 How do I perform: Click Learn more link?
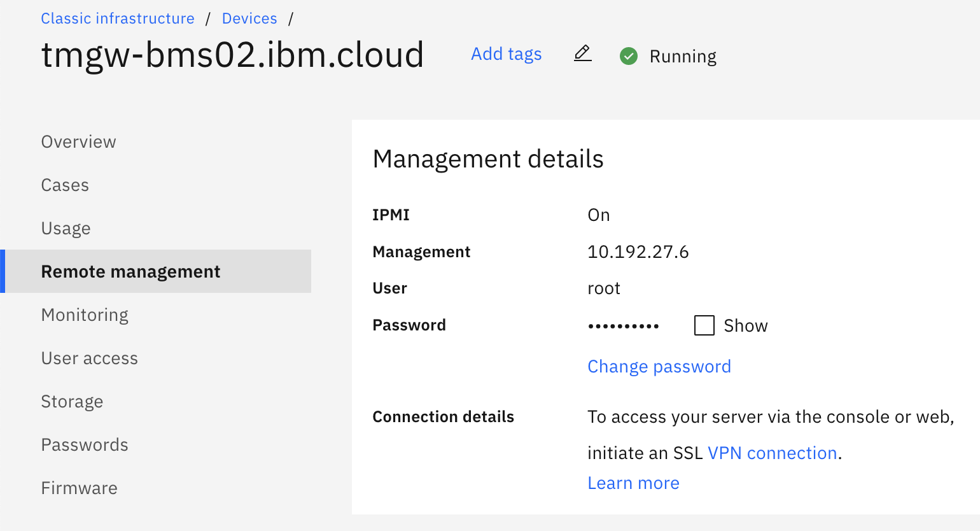pos(633,483)
